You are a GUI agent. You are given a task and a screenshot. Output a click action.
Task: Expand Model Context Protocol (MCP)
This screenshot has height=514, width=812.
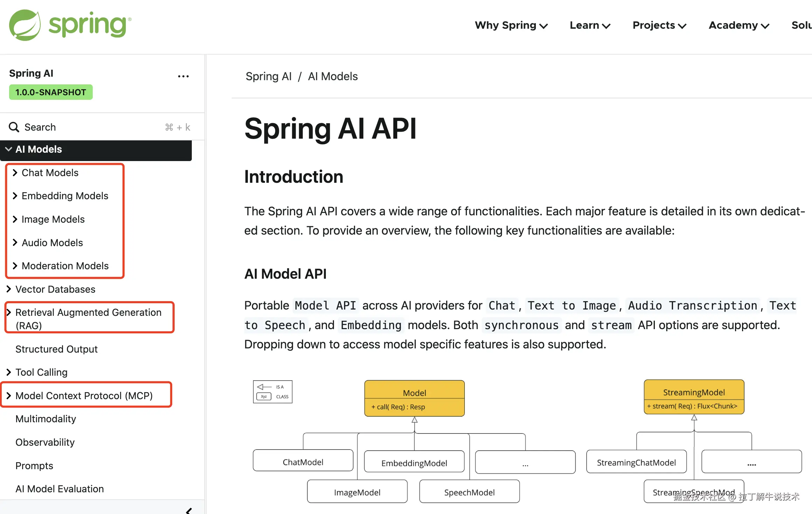click(9, 396)
